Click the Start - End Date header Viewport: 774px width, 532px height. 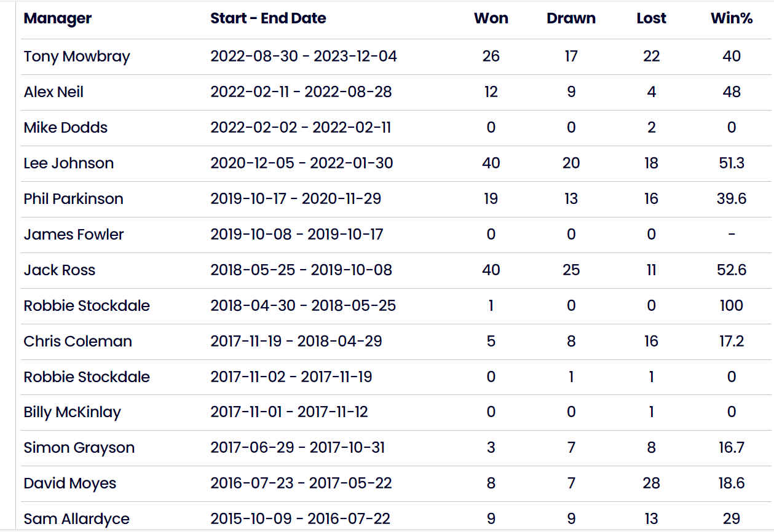268,18
